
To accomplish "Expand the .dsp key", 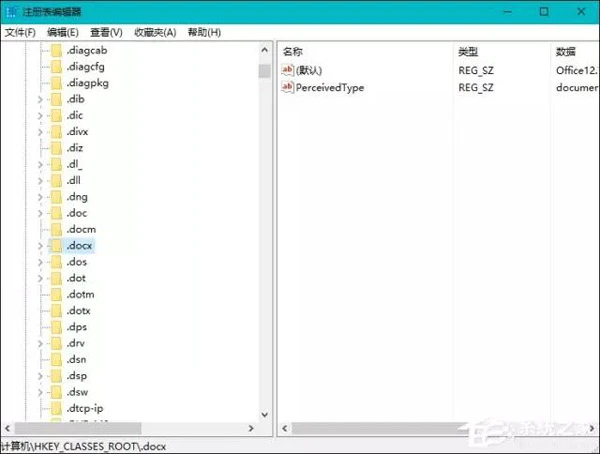I will click(40, 376).
